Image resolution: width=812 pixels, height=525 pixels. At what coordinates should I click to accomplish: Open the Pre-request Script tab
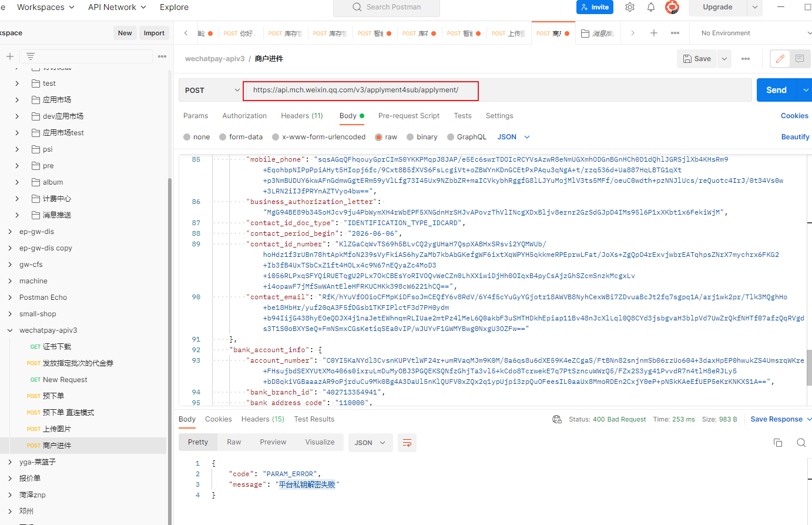click(x=409, y=116)
